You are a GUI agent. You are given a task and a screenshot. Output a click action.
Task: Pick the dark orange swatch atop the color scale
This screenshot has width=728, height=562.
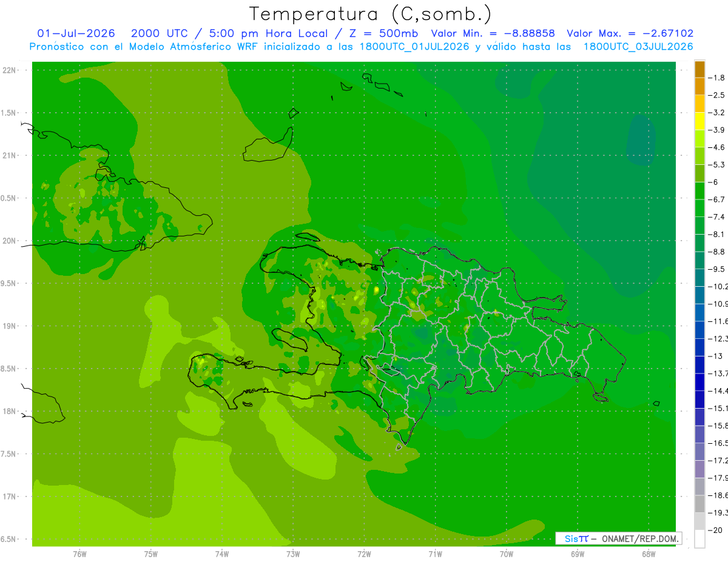[x=699, y=69]
